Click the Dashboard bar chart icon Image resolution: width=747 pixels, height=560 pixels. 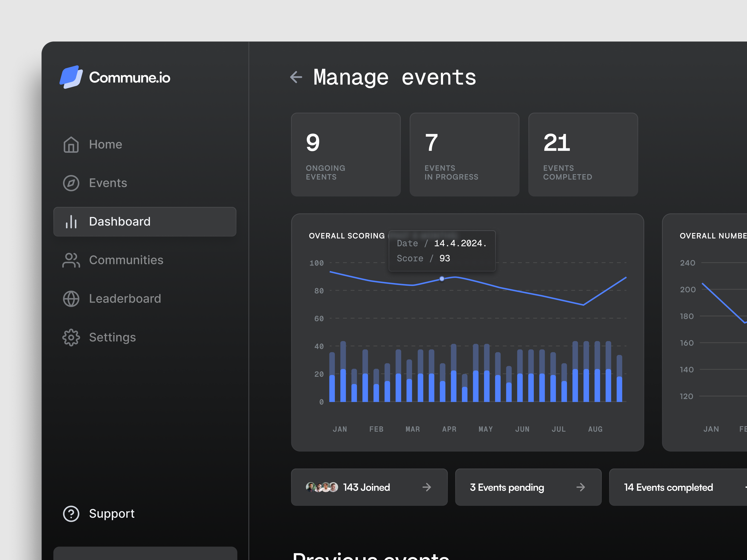tap(71, 221)
